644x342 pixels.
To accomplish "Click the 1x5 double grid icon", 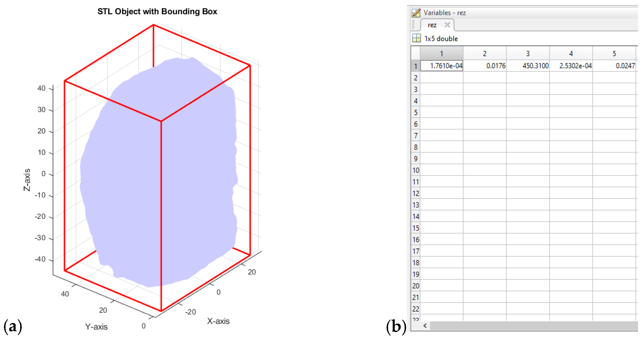I will [x=416, y=38].
